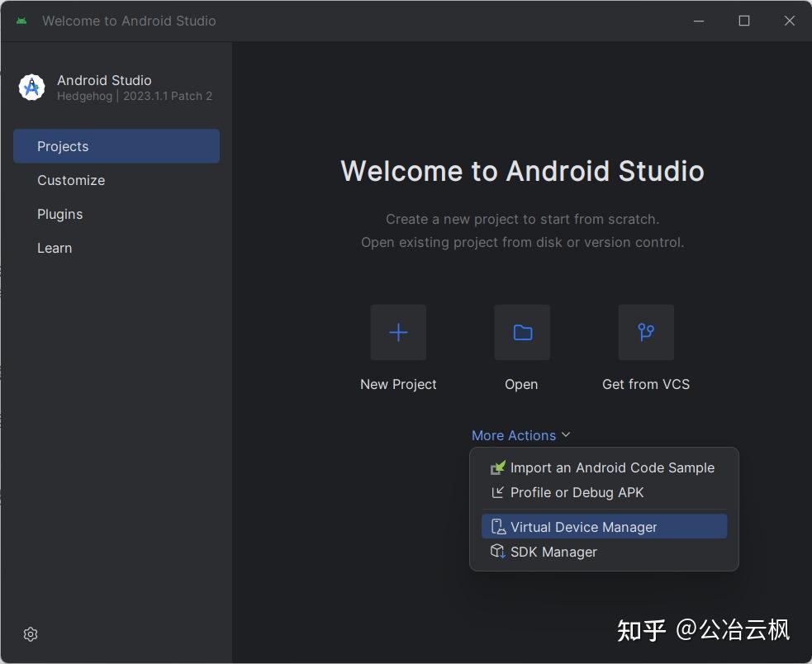This screenshot has height=664, width=812.
Task: Expand the More Actions dropdown
Action: [x=521, y=435]
